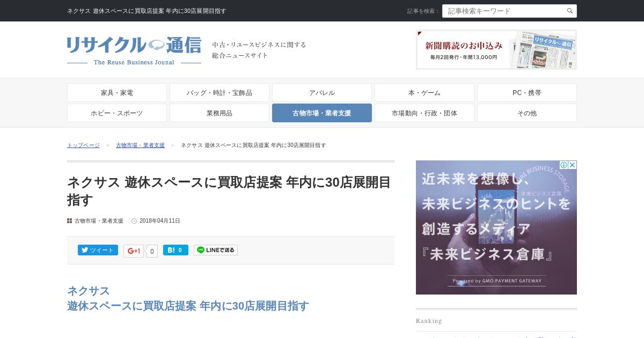Click the 古物市場・業者支援 category tag under title

99,221
